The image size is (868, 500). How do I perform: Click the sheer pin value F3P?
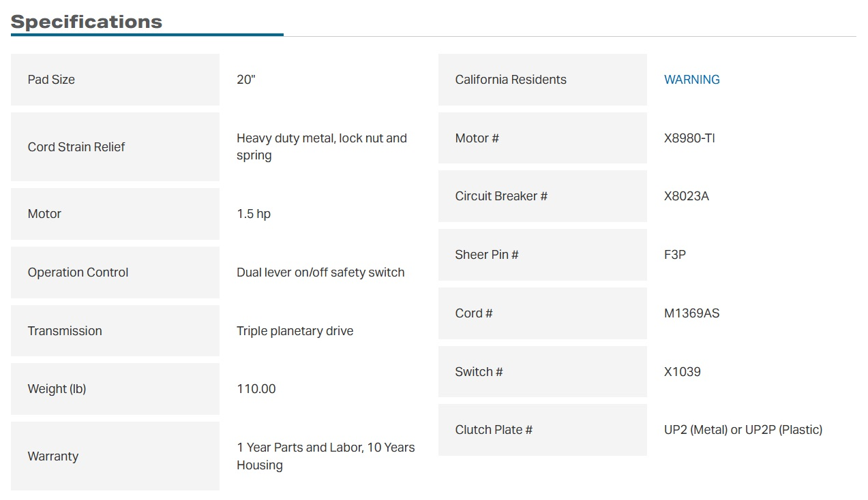(675, 255)
